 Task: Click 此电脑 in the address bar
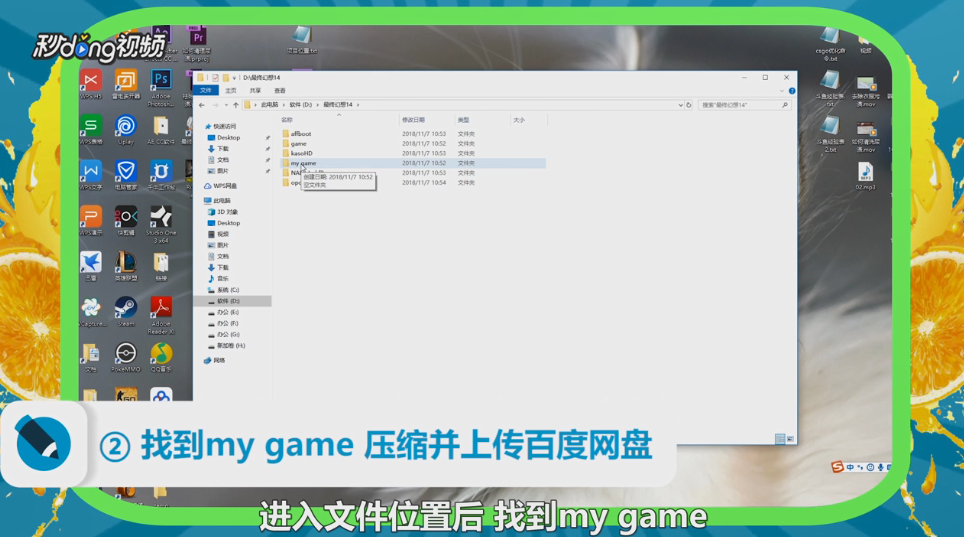click(269, 105)
